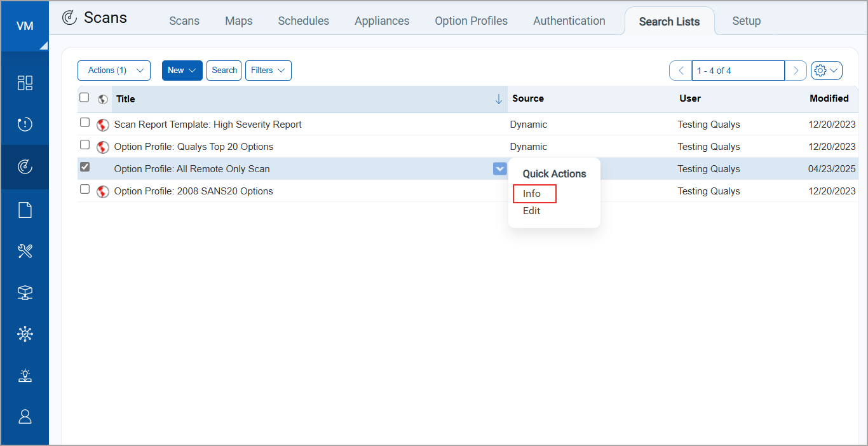Toggle the select-all checkbox in header
The height and width of the screenshot is (446, 868).
pos(84,97)
